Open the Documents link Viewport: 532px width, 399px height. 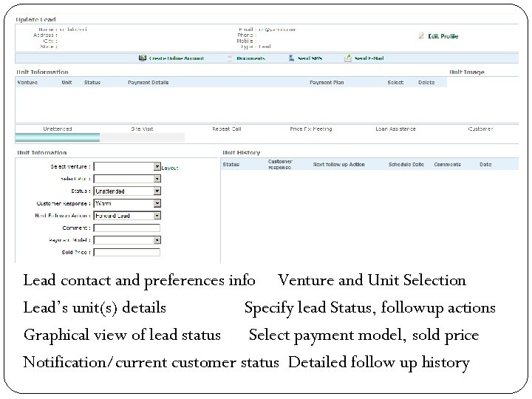click(x=250, y=58)
